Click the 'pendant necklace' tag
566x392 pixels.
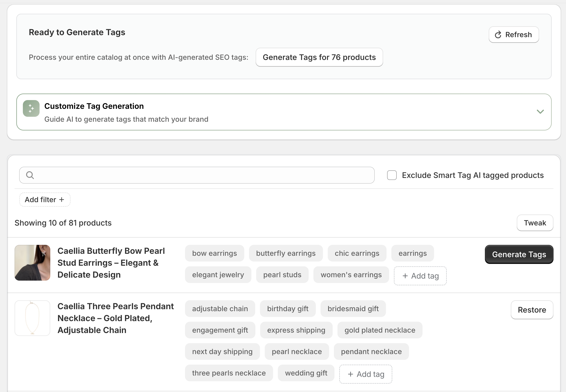371,351
